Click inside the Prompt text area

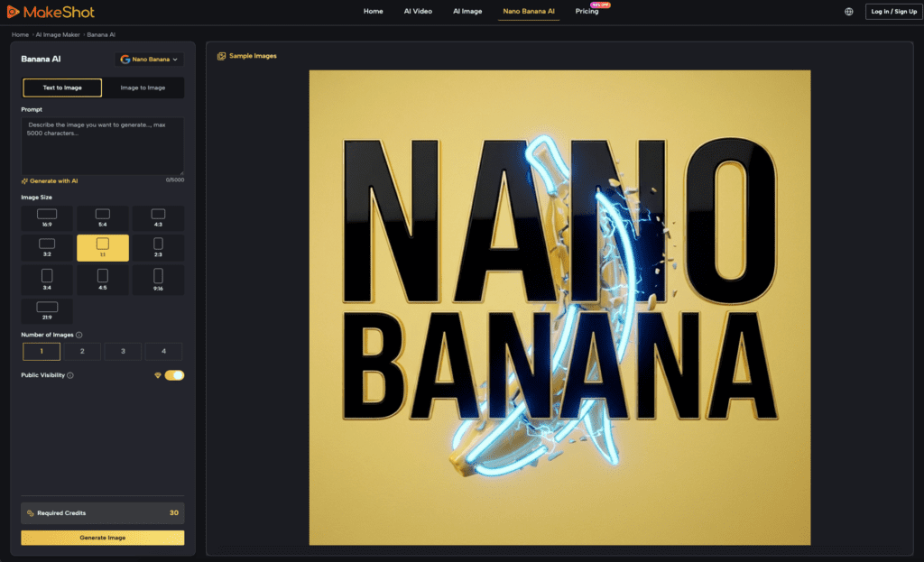click(x=102, y=144)
